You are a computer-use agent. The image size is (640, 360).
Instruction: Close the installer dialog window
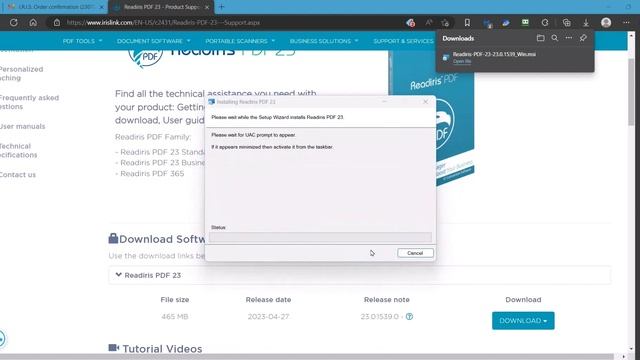pos(425,102)
